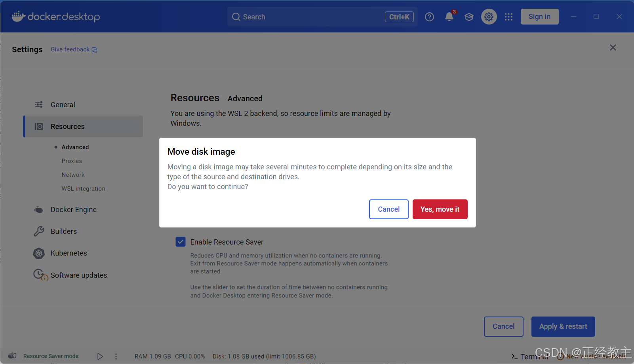Click the CPU 0.00% status entry
The height and width of the screenshot is (364, 634).
[190, 356]
